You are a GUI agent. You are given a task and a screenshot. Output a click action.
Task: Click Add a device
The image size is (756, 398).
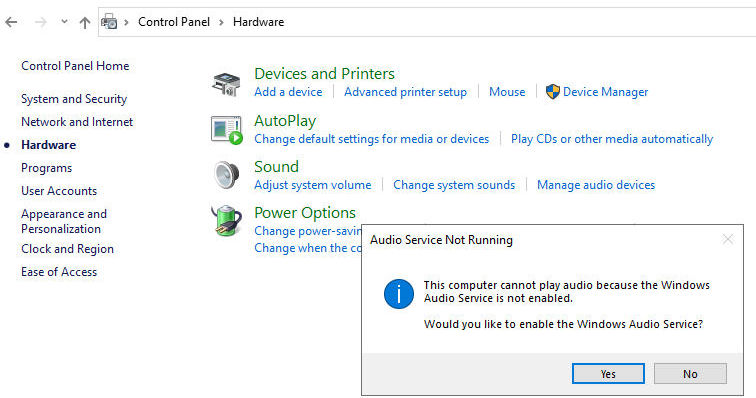point(288,92)
